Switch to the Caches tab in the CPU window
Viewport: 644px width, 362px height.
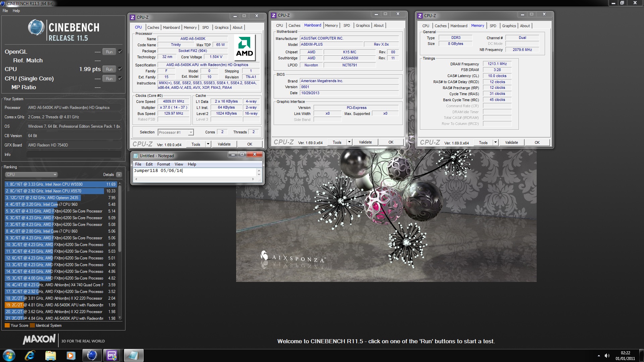click(x=153, y=27)
